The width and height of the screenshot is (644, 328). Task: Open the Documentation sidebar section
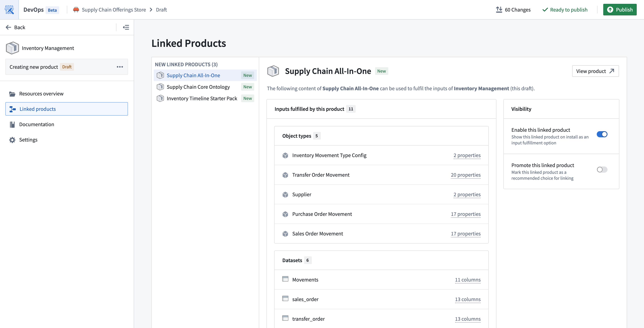click(37, 124)
